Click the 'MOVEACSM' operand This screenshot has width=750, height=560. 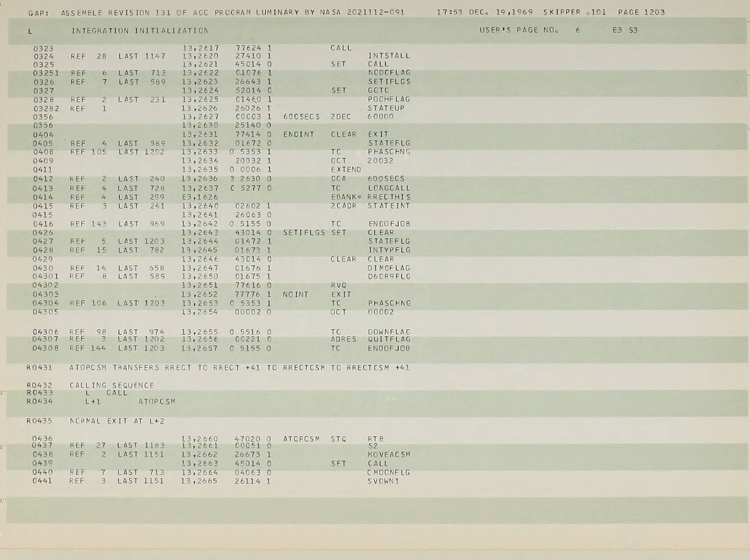pyautogui.click(x=389, y=455)
